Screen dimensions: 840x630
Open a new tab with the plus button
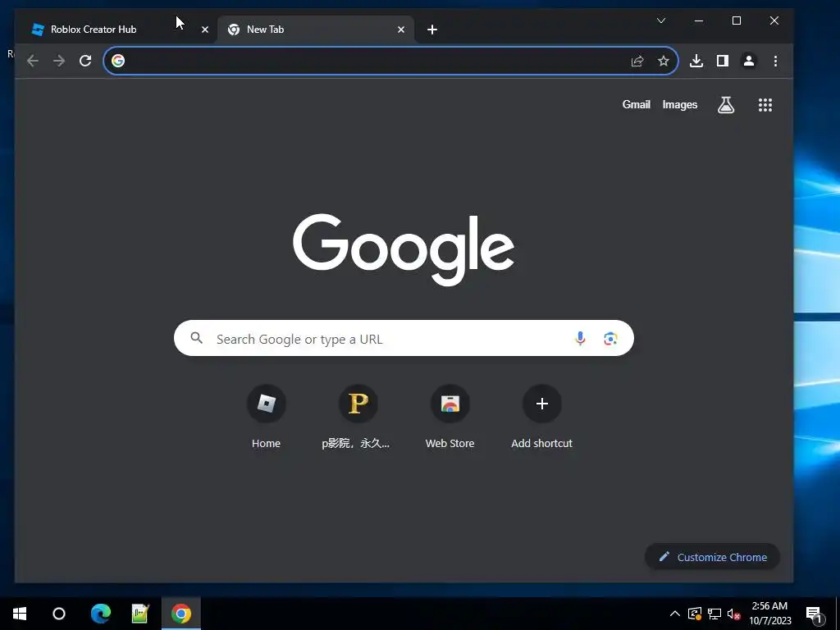[432, 30]
